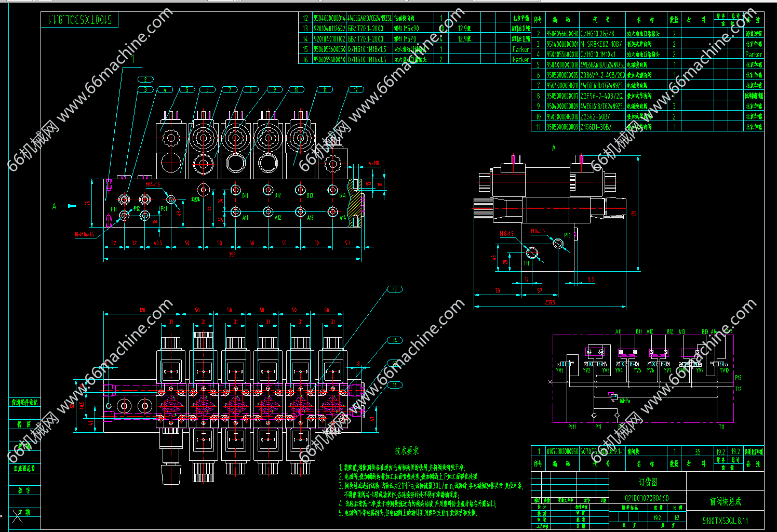Click the Pc11 port label in schematic
Viewport: 777px width, 532px height.
[x=572, y=427]
